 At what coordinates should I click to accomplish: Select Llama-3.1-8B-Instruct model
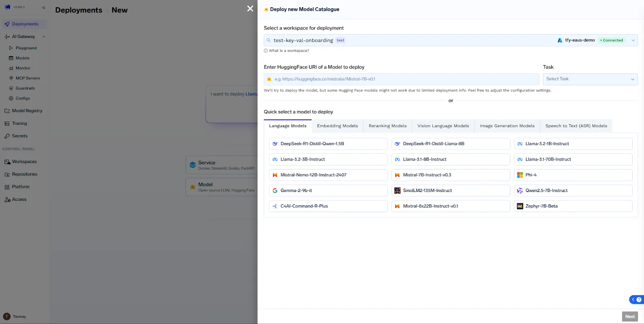click(x=450, y=159)
